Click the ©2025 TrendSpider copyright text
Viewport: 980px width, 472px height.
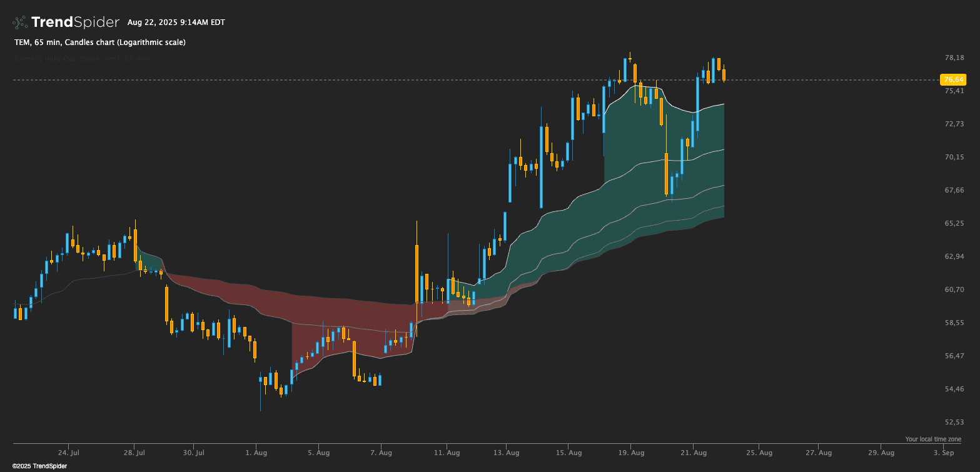coord(39,466)
